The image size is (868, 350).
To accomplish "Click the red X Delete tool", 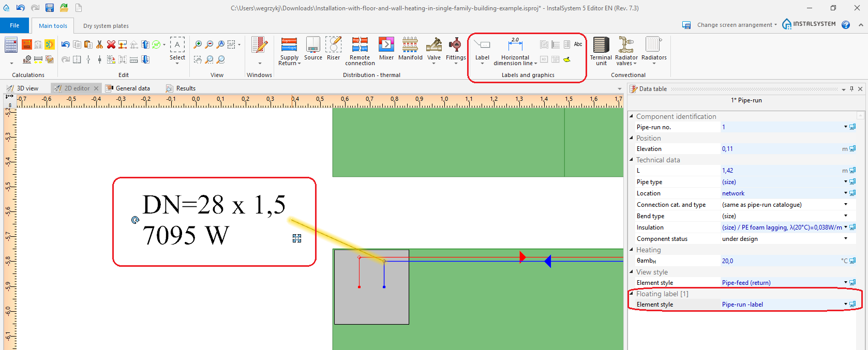I will [111, 44].
